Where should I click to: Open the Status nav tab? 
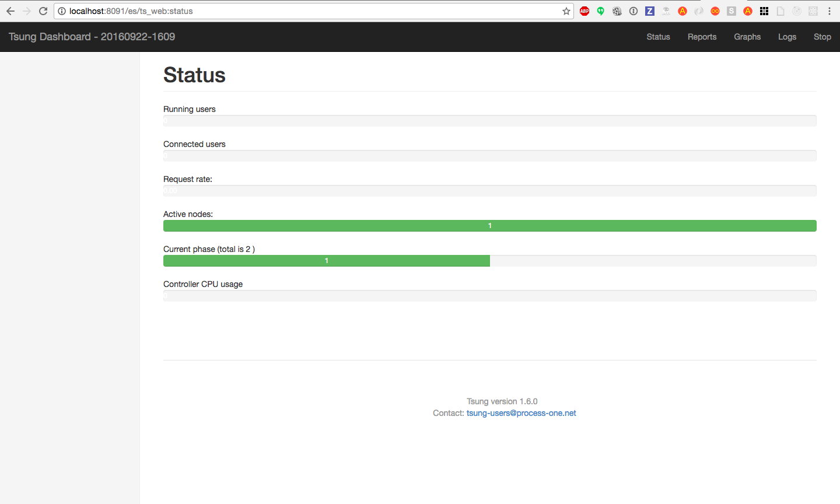[x=658, y=37]
